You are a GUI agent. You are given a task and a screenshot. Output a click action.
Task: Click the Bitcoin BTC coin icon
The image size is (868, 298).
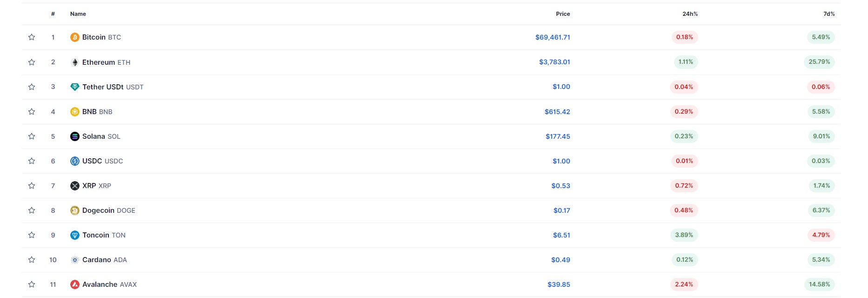[75, 37]
